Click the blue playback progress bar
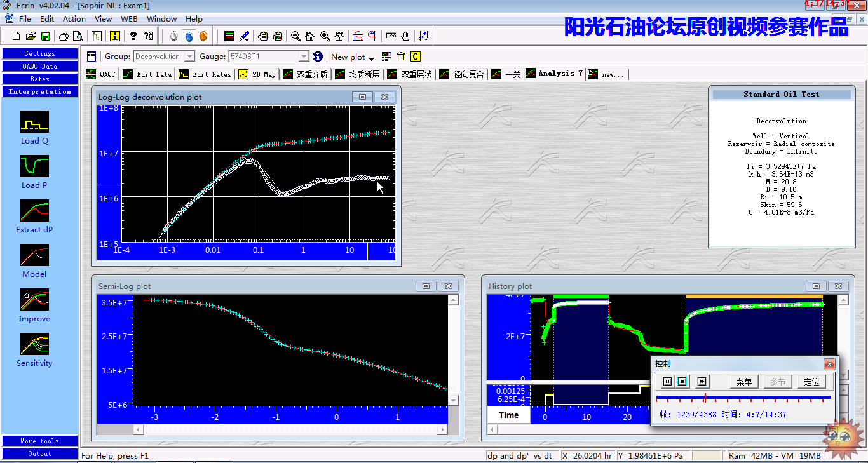Viewport: 868px width, 463px height. 743,398
